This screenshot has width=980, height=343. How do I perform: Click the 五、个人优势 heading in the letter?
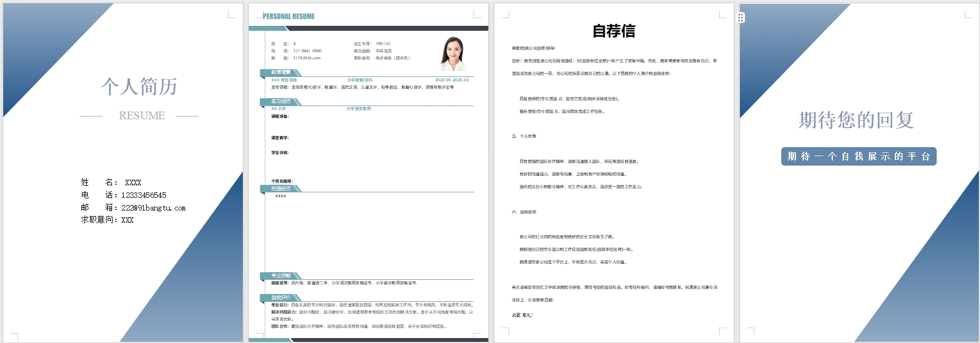point(524,136)
